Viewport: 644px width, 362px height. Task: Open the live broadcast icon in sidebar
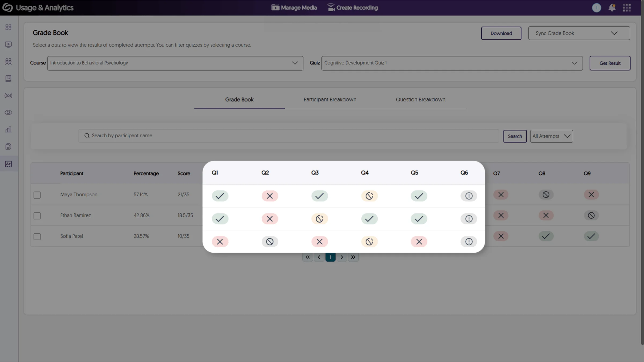pos(8,95)
